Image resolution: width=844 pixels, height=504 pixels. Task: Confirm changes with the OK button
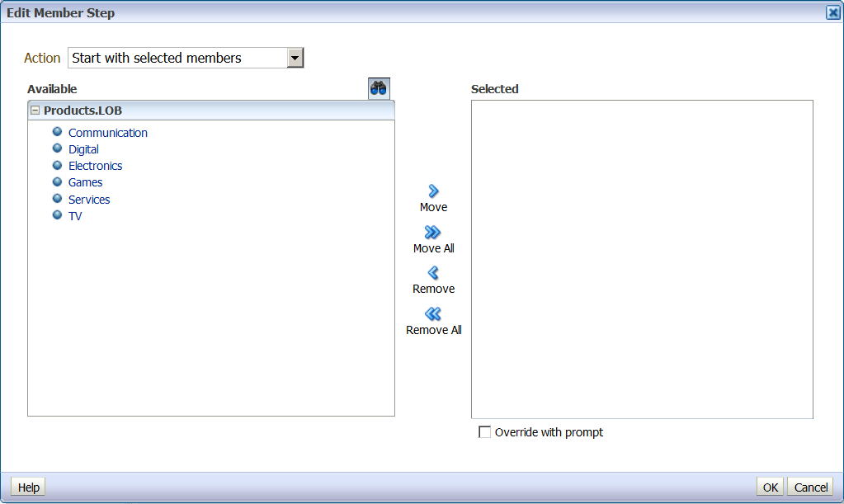click(x=769, y=487)
